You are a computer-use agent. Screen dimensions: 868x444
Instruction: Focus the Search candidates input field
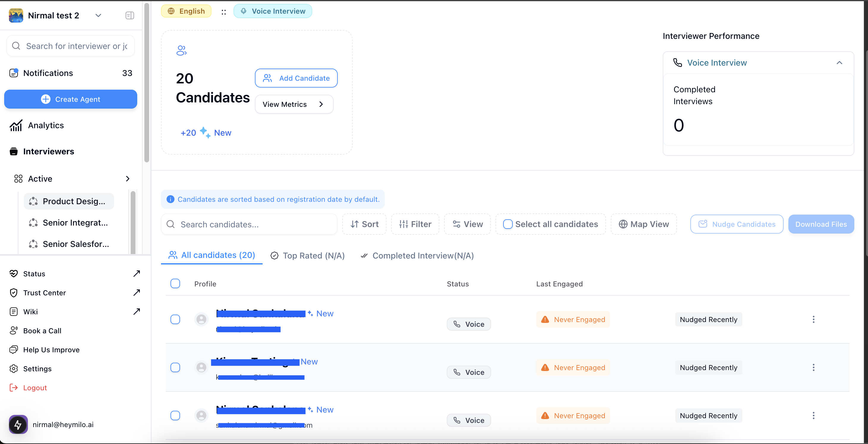256,224
